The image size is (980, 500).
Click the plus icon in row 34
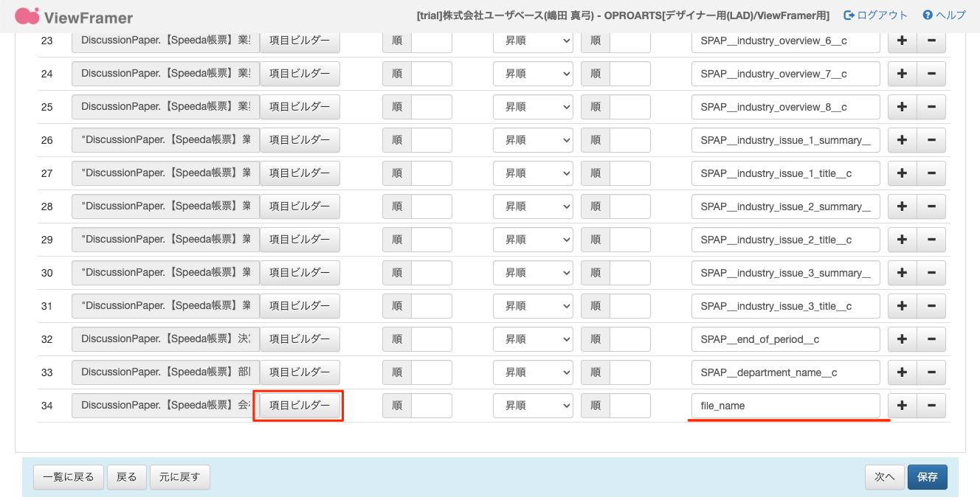(x=902, y=406)
